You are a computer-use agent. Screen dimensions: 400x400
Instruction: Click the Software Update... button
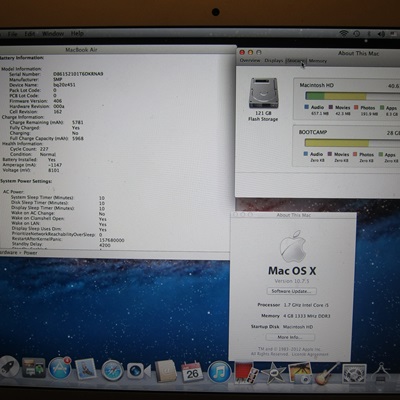[x=292, y=291]
